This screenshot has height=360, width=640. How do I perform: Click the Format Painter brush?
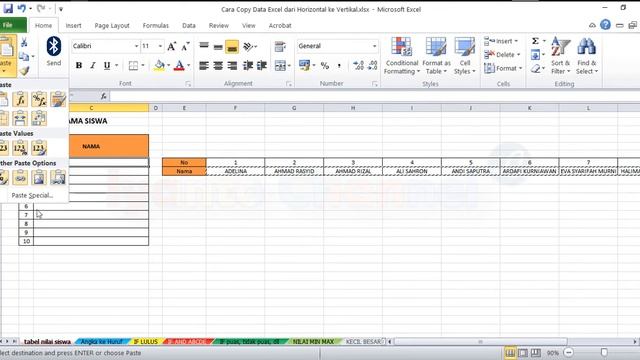click(x=24, y=71)
